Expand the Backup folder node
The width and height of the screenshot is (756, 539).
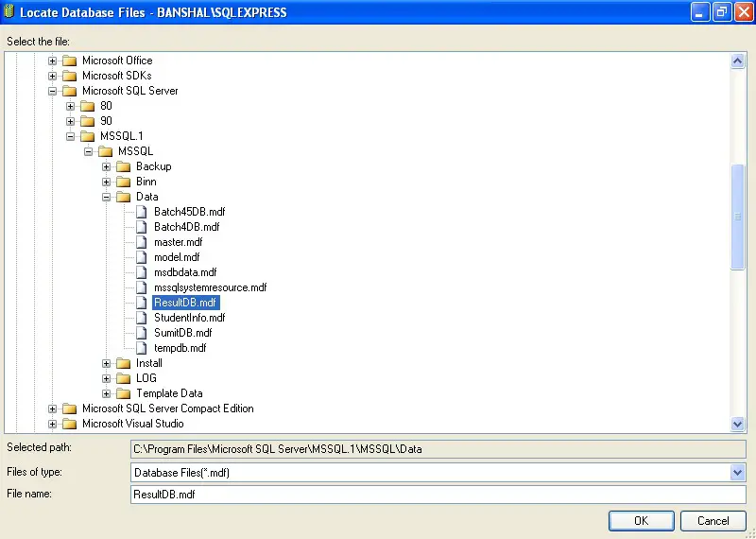107,167
